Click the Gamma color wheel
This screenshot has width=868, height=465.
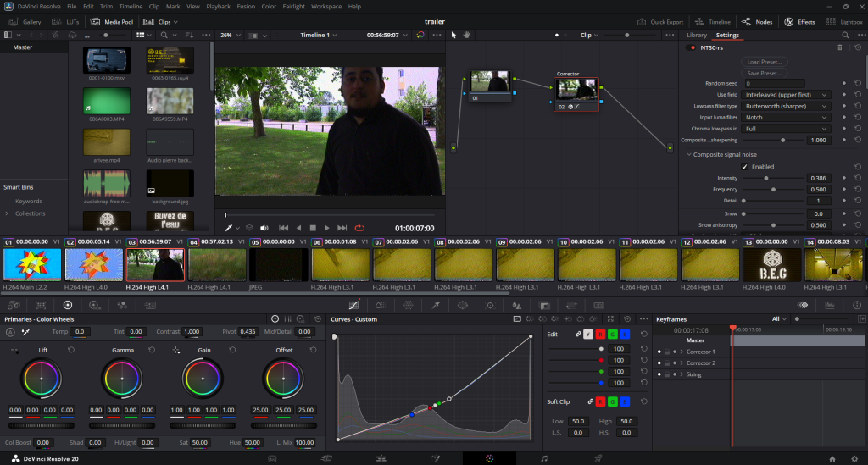[x=122, y=379]
